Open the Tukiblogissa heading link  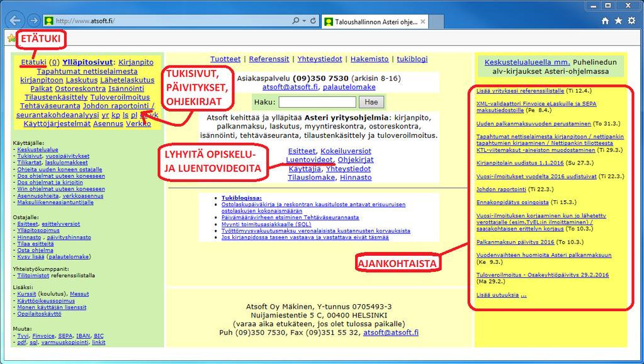(242, 198)
